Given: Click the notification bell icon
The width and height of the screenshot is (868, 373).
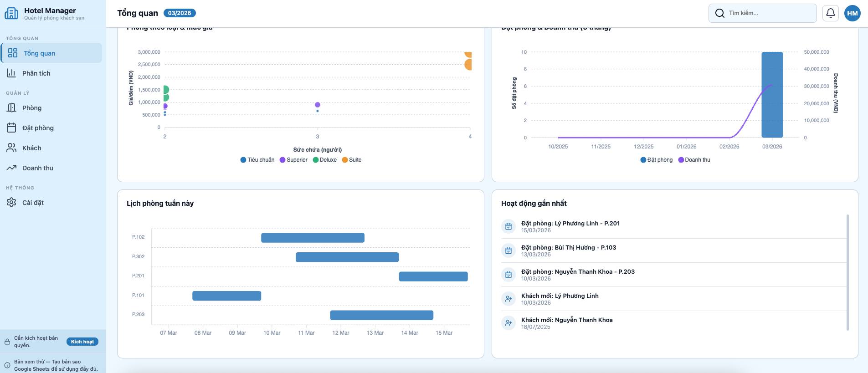Looking at the screenshot, I should (830, 13).
